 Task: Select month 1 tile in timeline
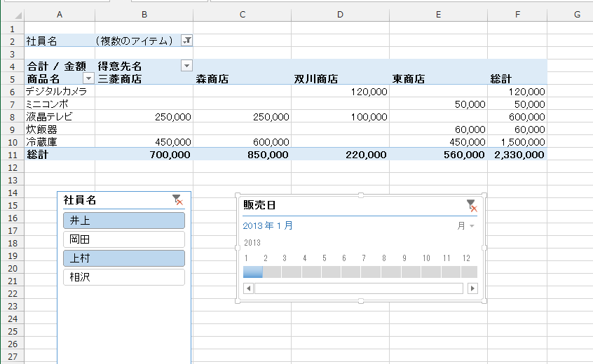tap(252, 272)
